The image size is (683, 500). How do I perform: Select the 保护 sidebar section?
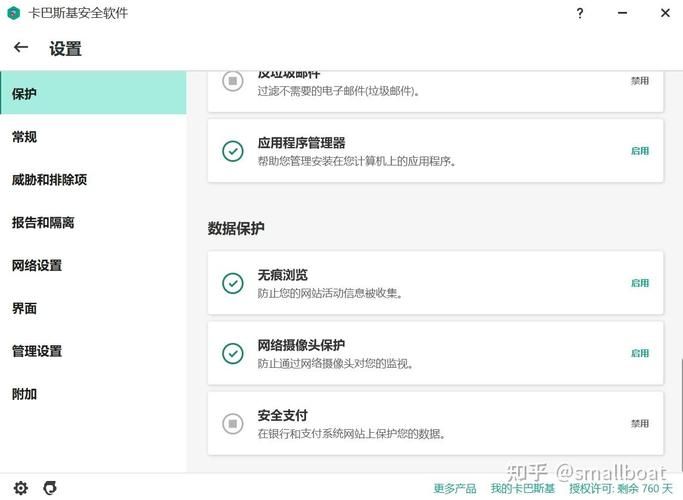(93, 93)
